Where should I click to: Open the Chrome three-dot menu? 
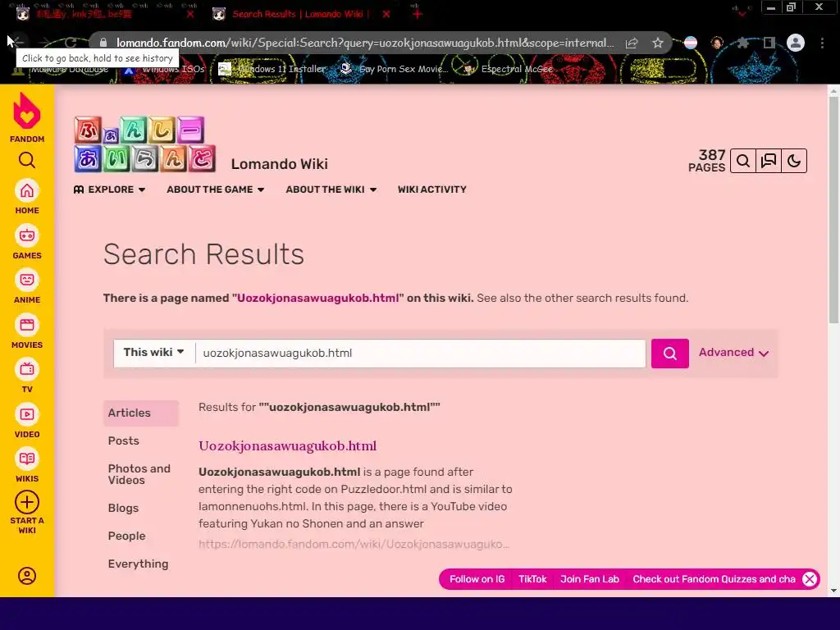[x=822, y=43]
